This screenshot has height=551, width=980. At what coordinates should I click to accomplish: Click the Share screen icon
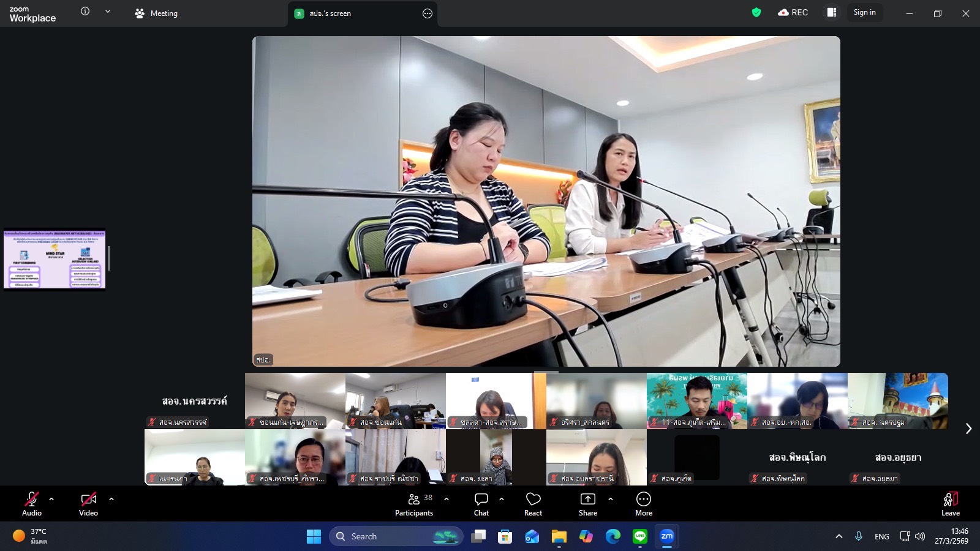[587, 500]
